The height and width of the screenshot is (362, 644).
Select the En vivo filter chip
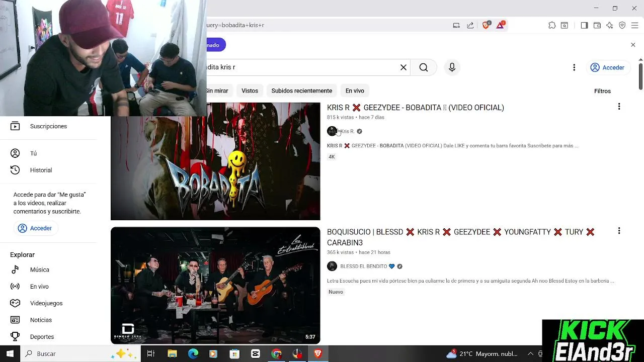tap(355, 90)
